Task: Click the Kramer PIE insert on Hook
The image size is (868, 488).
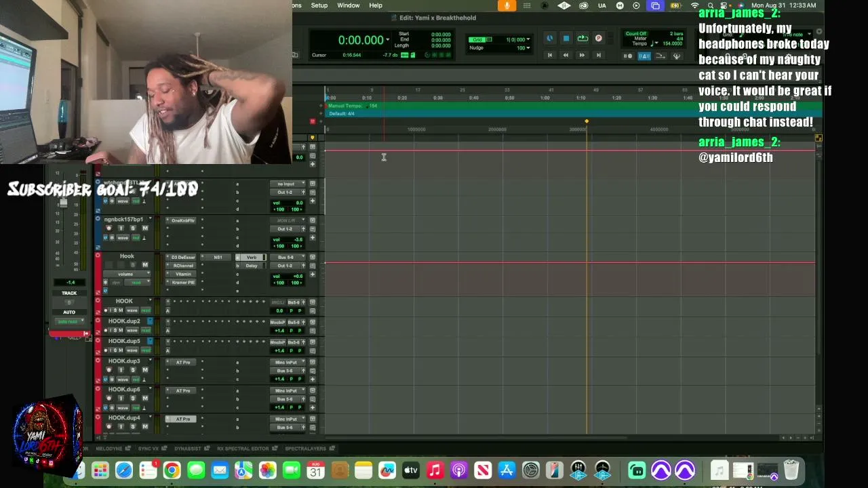Action: [x=183, y=282]
